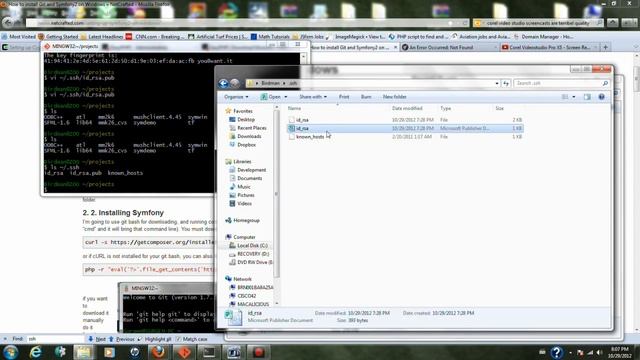Open the Organize dropdown in Explorer
The height and width of the screenshot is (360, 640).
point(236,97)
